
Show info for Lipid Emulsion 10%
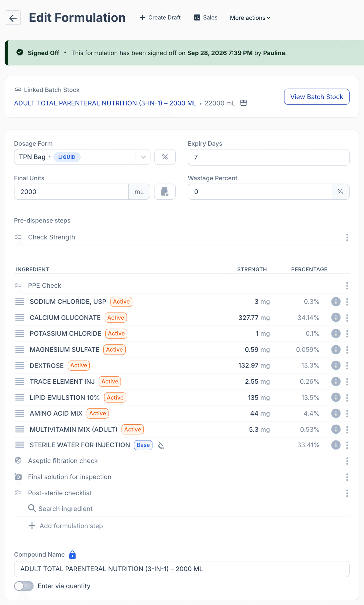click(336, 398)
